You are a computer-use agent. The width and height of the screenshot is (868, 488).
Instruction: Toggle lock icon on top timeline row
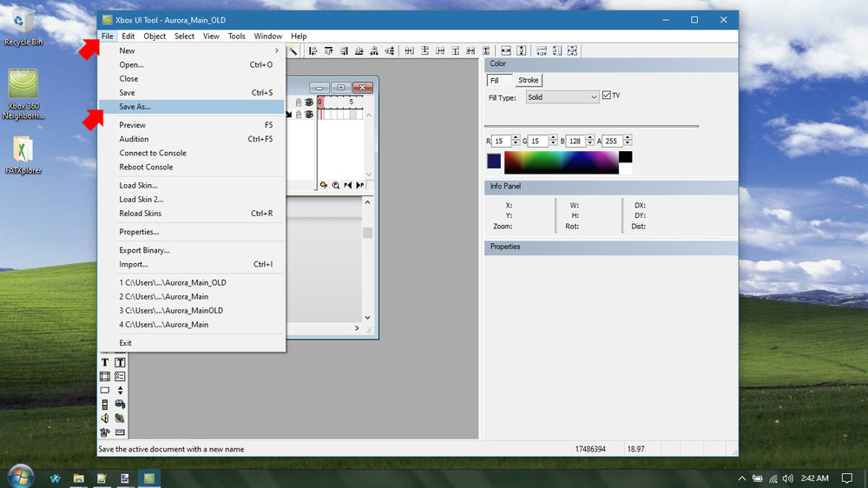[299, 102]
